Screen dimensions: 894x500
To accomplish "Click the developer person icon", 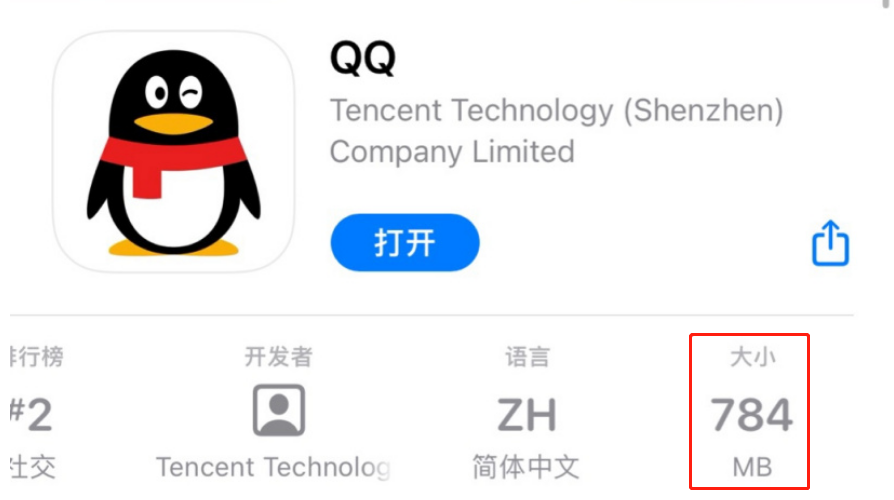I will click(x=279, y=410).
